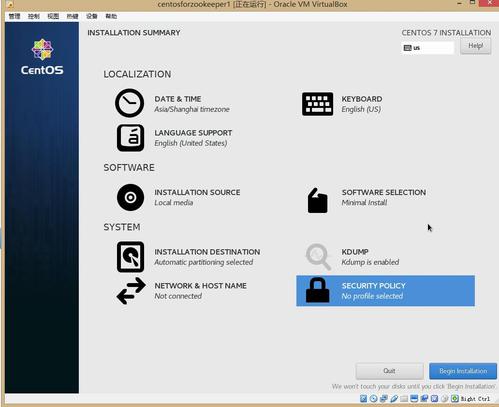The image size is (499, 407).
Task: Click the network adapters status bar icon
Action: (x=384, y=398)
